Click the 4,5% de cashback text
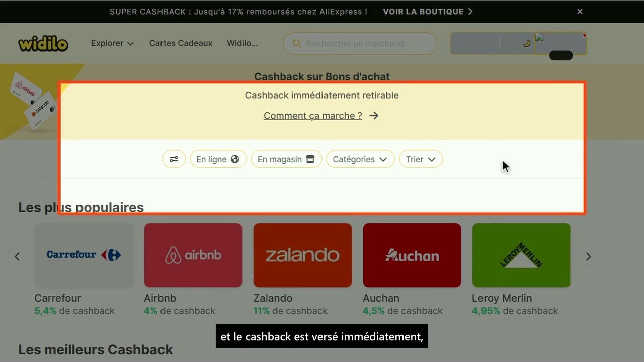 click(403, 311)
